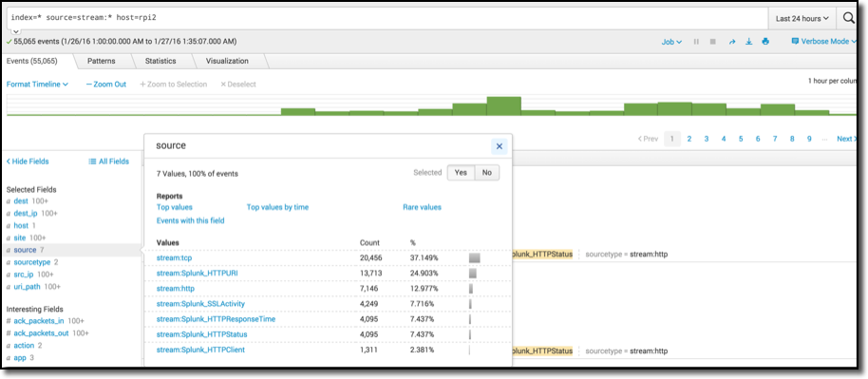Switch to the Statistics tab
The height and width of the screenshot is (379, 868).
coord(160,61)
